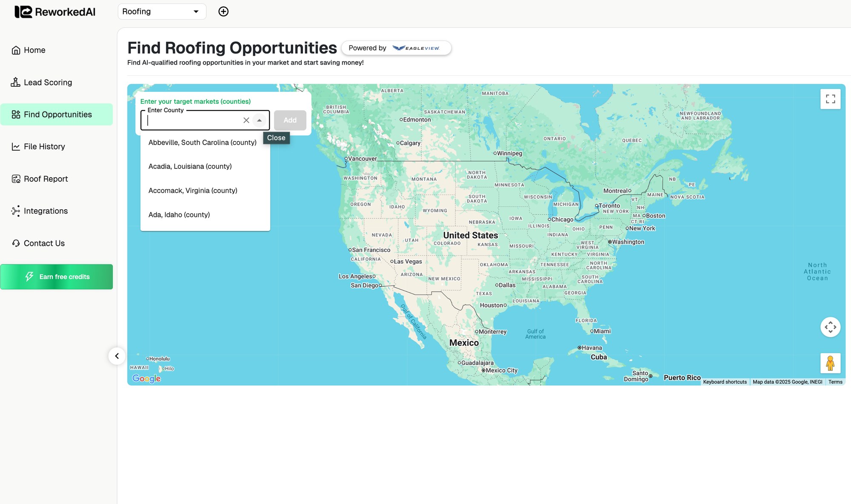This screenshot has height=504, width=851.
Task: Select Abbeville, South Carolina county option
Action: (x=203, y=142)
